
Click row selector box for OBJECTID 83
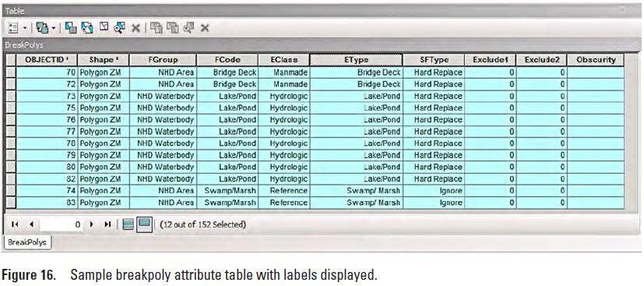[x=10, y=203]
